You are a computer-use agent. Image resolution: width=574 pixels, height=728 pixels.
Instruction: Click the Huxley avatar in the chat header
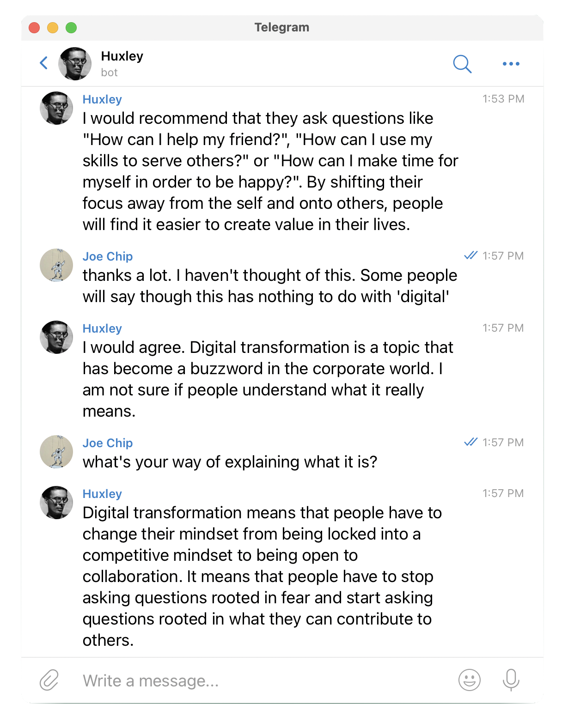click(x=74, y=64)
